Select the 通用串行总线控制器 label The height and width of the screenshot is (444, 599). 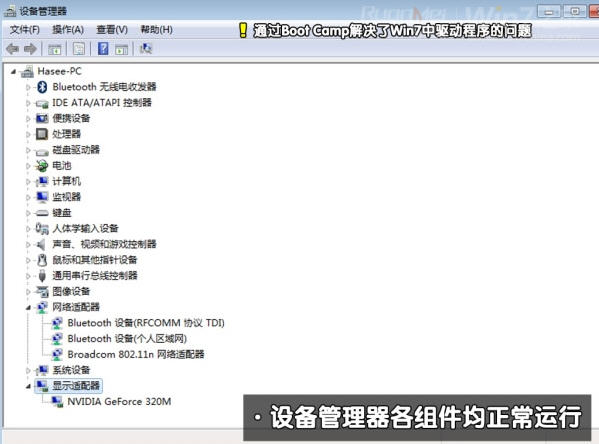click(x=95, y=276)
